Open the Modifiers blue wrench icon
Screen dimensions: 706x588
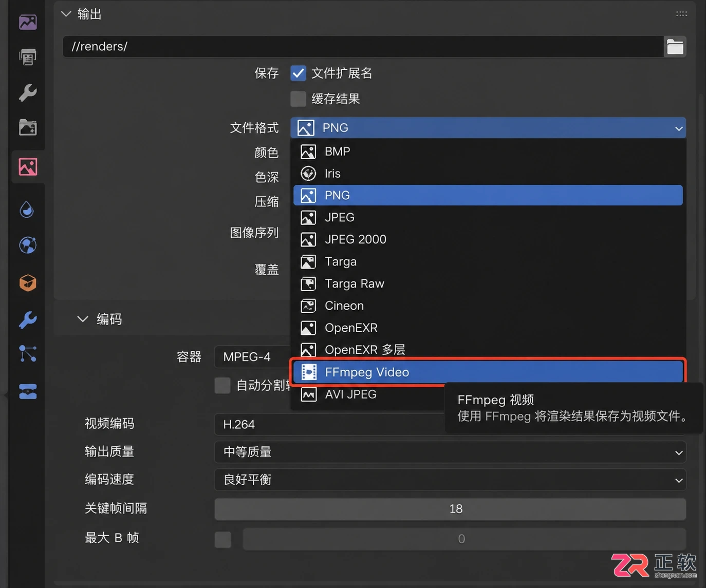28,319
